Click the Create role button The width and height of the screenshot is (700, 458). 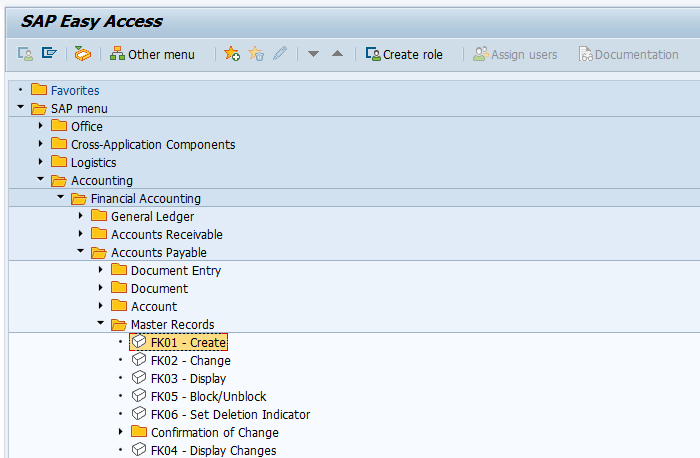click(404, 54)
